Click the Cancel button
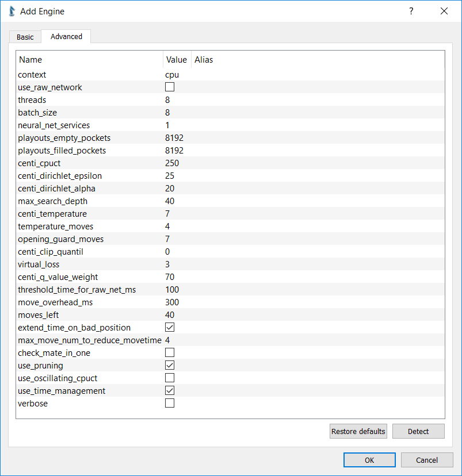The height and width of the screenshot is (476, 462). tap(427, 460)
